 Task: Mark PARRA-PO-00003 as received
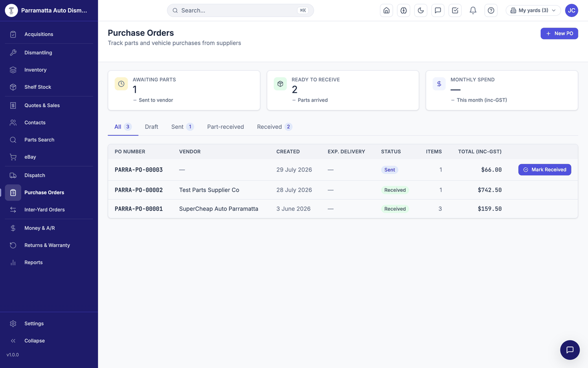pyautogui.click(x=545, y=170)
